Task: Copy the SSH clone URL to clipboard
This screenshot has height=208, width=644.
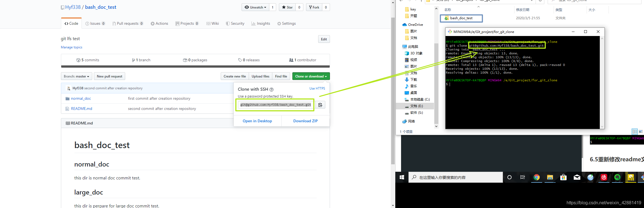Action: (x=320, y=105)
